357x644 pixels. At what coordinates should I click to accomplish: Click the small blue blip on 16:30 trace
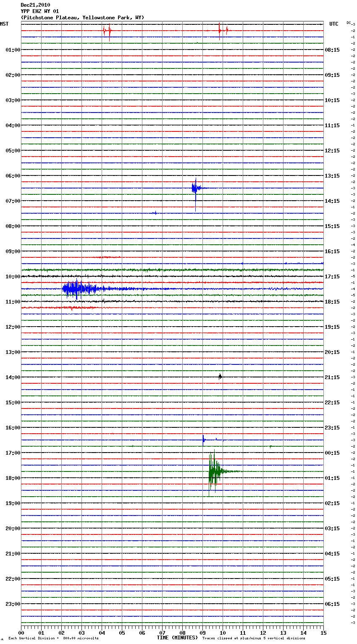click(x=204, y=440)
